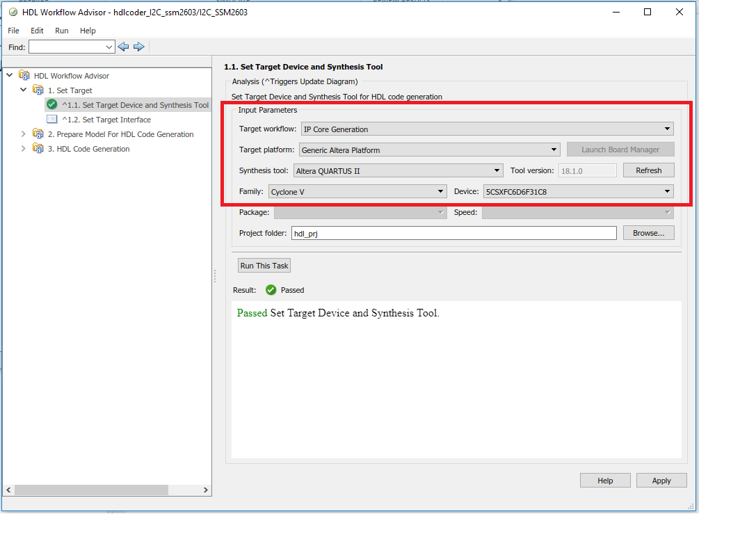
Task: Click the panel splitter handle dots
Action: click(x=214, y=276)
